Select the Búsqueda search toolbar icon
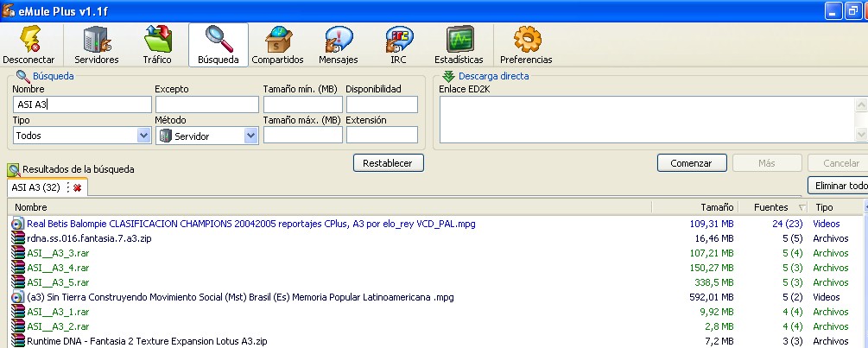Image resolution: width=868 pixels, height=348 pixels. tap(219, 45)
